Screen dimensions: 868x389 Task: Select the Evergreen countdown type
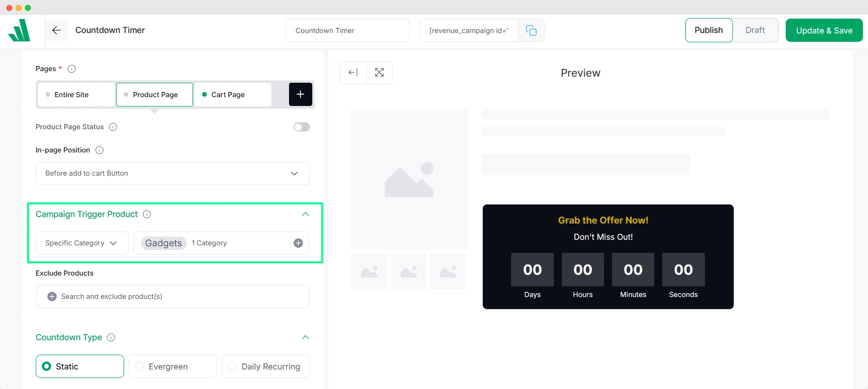173,366
